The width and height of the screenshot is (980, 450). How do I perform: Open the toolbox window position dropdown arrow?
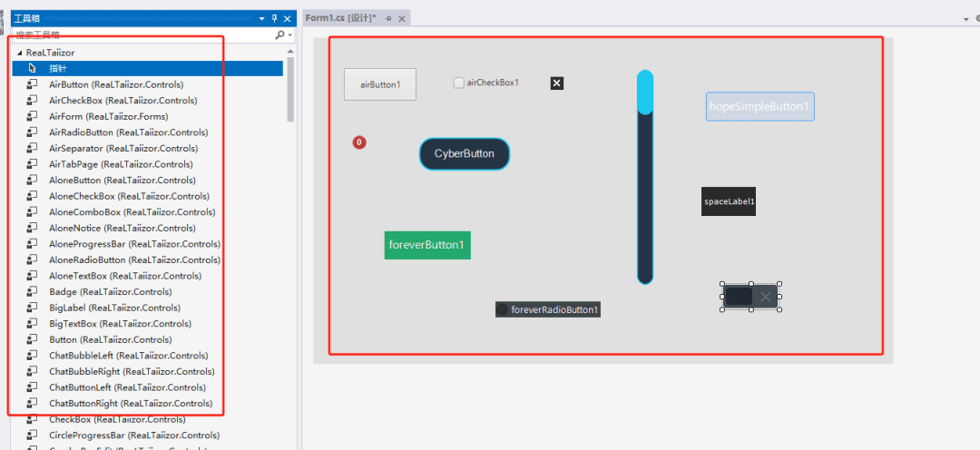coord(262,18)
